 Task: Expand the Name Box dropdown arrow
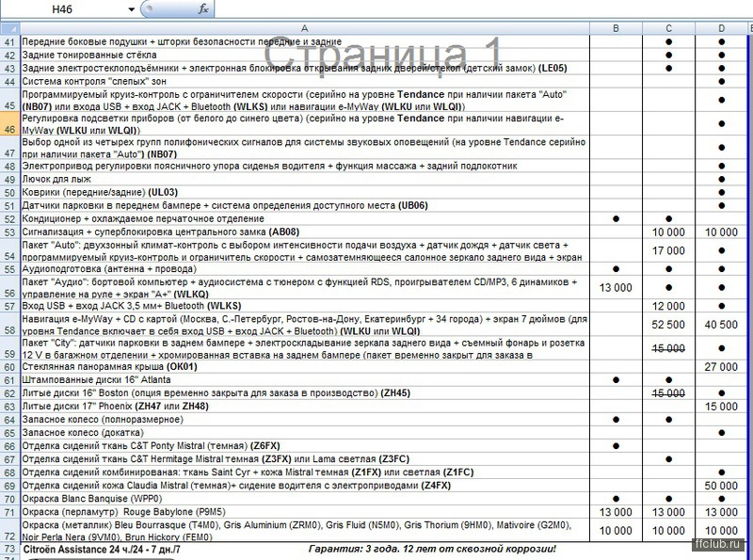click(131, 9)
